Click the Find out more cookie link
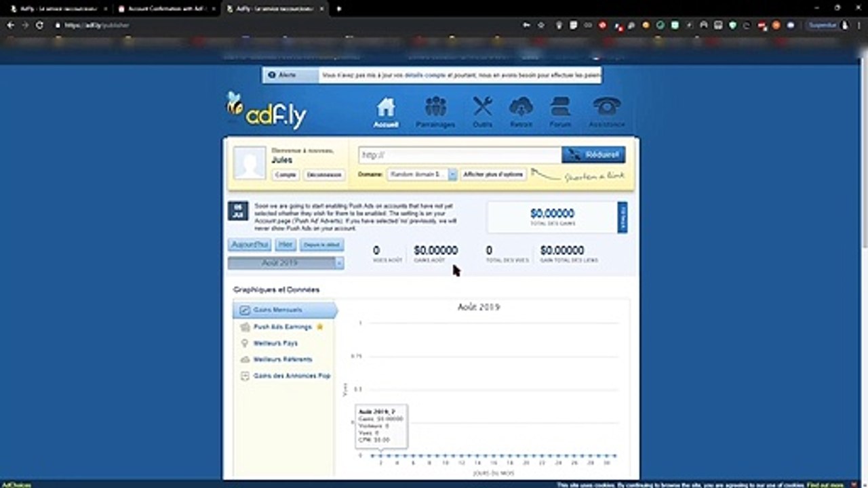Screen dimensions: 868x488 click(826, 485)
